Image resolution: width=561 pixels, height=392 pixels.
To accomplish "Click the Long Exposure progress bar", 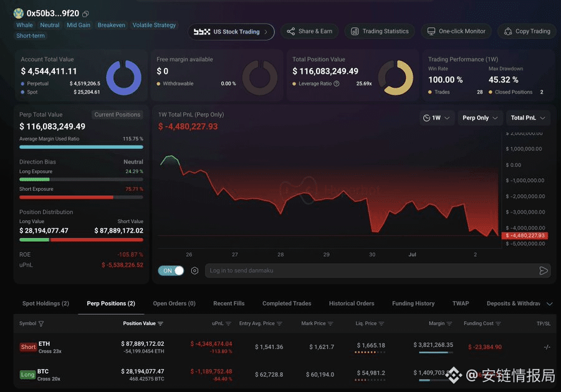I will [x=81, y=179].
